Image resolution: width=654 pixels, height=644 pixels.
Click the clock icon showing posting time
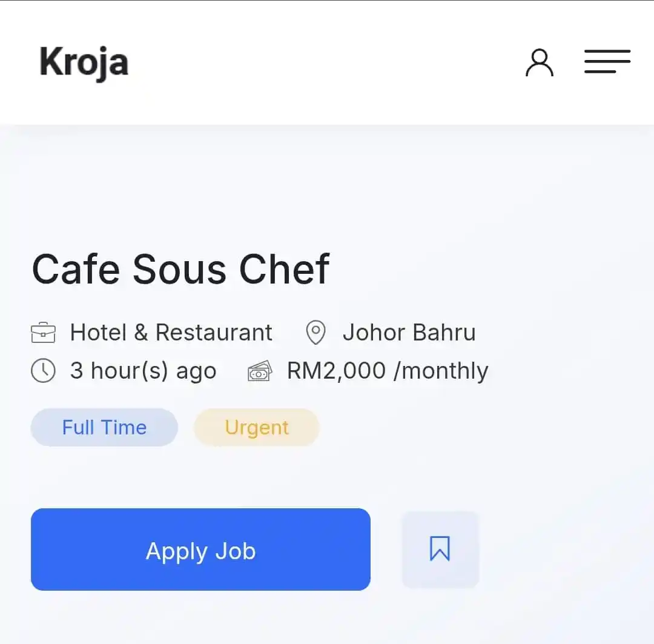click(x=42, y=370)
